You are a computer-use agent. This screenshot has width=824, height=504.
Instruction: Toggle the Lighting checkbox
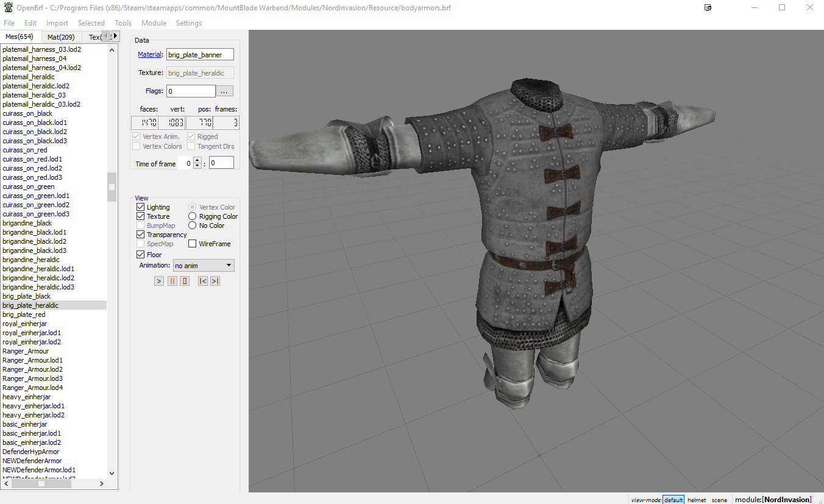[141, 207]
